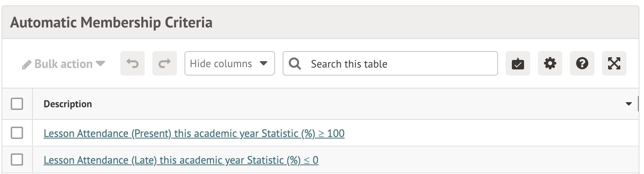Click the magnifying glass search icon
Screen dimensions: 644x174
(295, 63)
